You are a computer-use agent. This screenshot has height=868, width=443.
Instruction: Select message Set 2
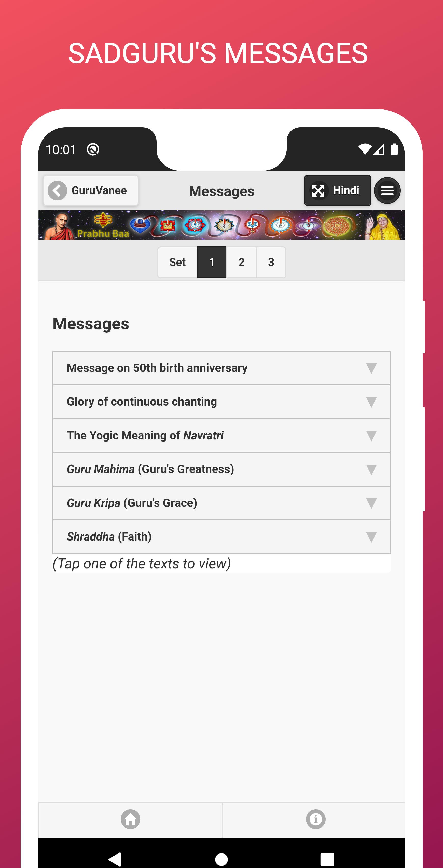click(241, 262)
